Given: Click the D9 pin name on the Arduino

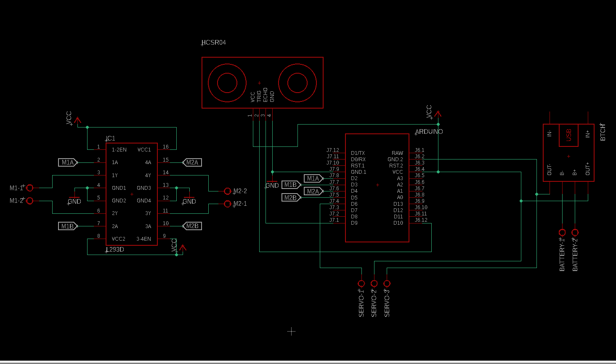Looking at the screenshot, I should [x=354, y=223].
